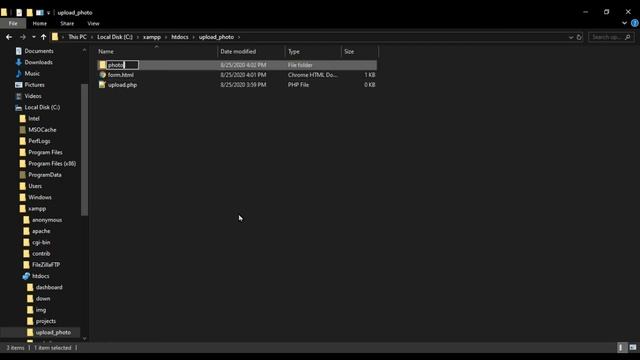
Task: Go back with the Back arrow
Action: pos(9,37)
